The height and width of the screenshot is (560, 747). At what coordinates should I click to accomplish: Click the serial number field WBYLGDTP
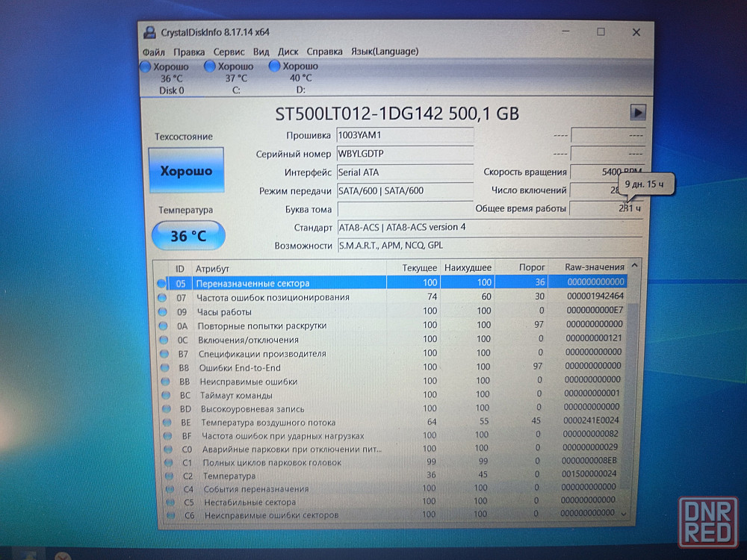click(405, 154)
